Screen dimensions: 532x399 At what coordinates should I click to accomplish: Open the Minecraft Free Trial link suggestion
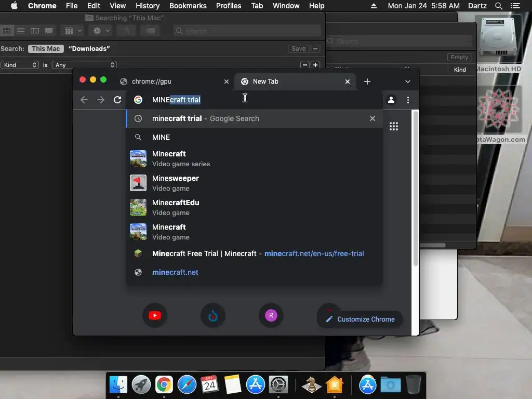point(255,254)
